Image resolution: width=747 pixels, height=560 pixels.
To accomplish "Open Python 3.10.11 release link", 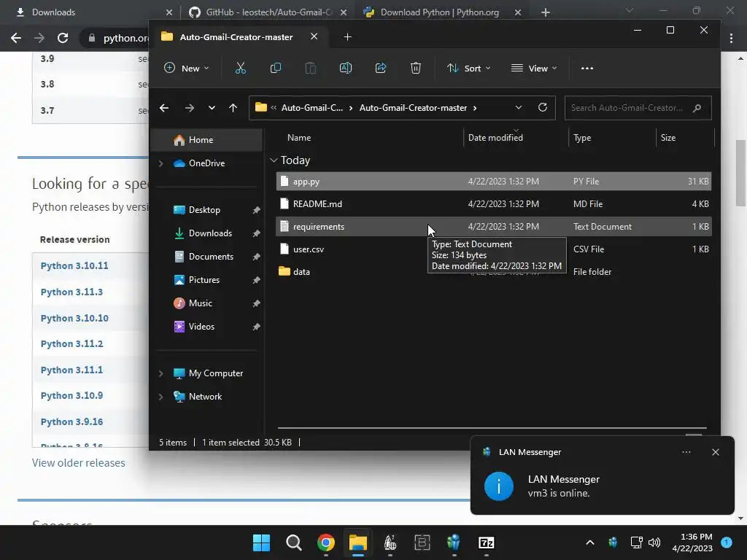I will tap(74, 265).
